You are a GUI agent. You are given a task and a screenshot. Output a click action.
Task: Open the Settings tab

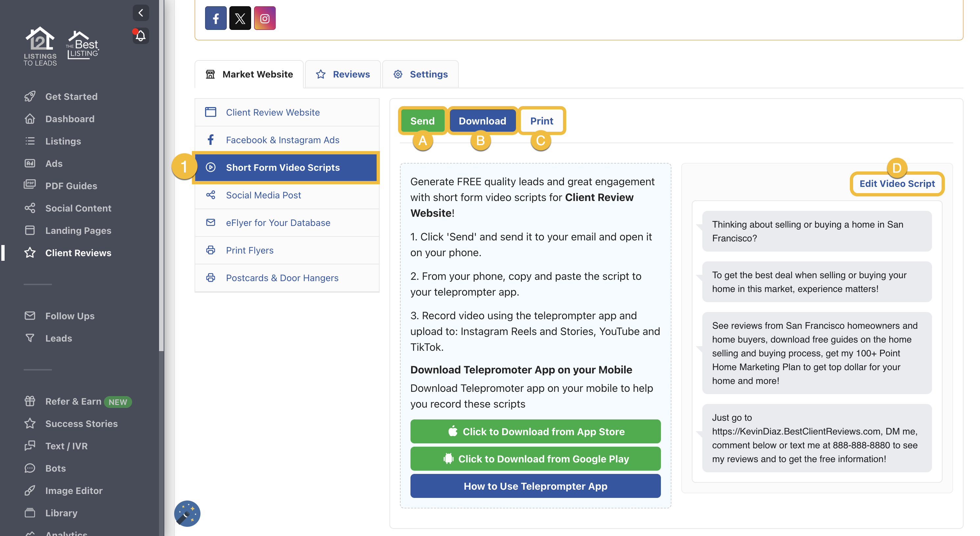(x=420, y=74)
